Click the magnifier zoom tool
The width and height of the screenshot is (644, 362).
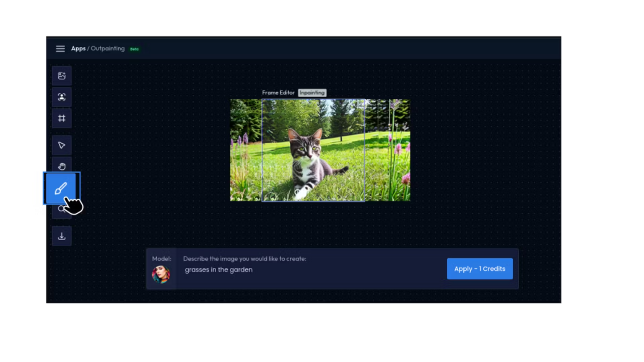60,209
